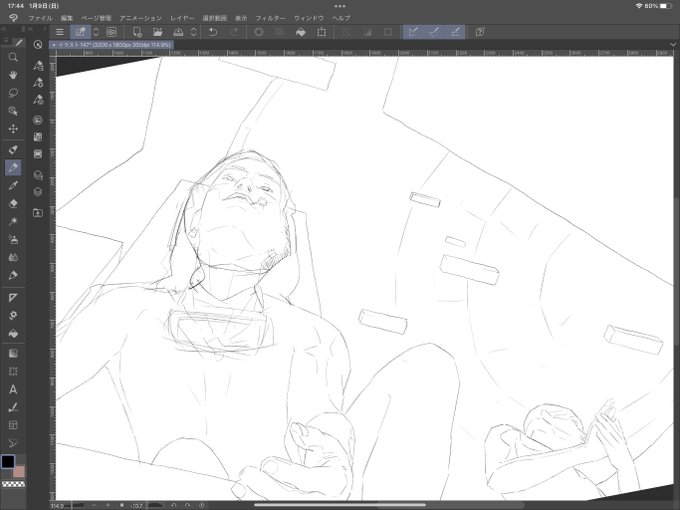The width and height of the screenshot is (680, 510).
Task: Open the command bar hamburger menu
Action: [x=60, y=32]
